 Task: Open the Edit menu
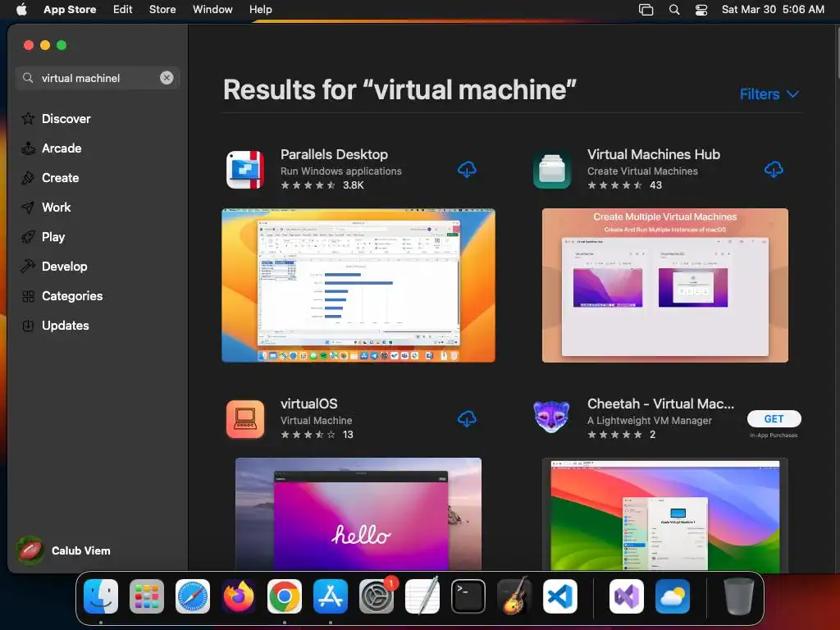tap(123, 10)
